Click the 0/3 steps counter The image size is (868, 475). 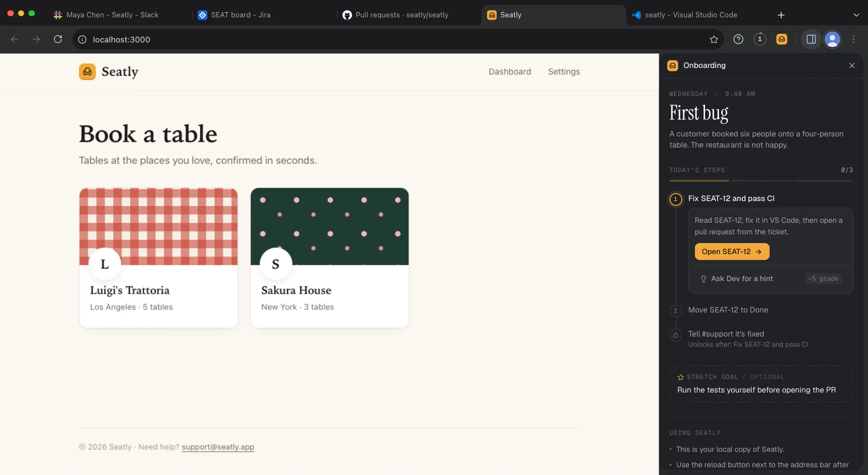[847, 170]
